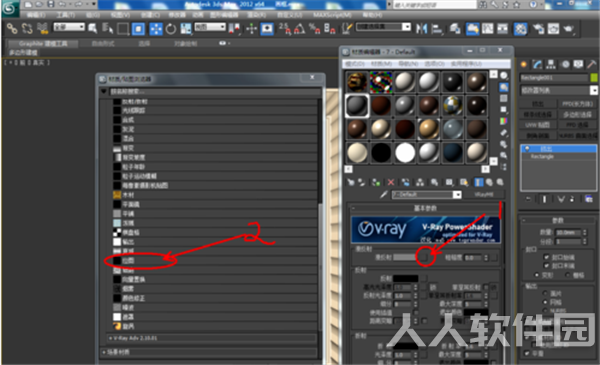Screen dimensions: 600x365
Task: Click the UVW 贴图 modifier button
Action: point(538,125)
